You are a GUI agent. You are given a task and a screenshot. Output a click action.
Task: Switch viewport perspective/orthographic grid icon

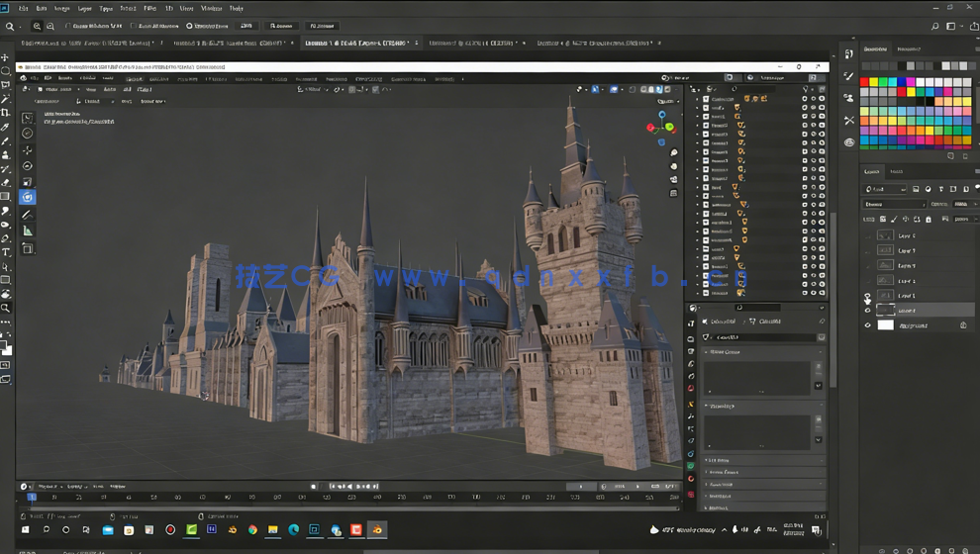click(674, 194)
